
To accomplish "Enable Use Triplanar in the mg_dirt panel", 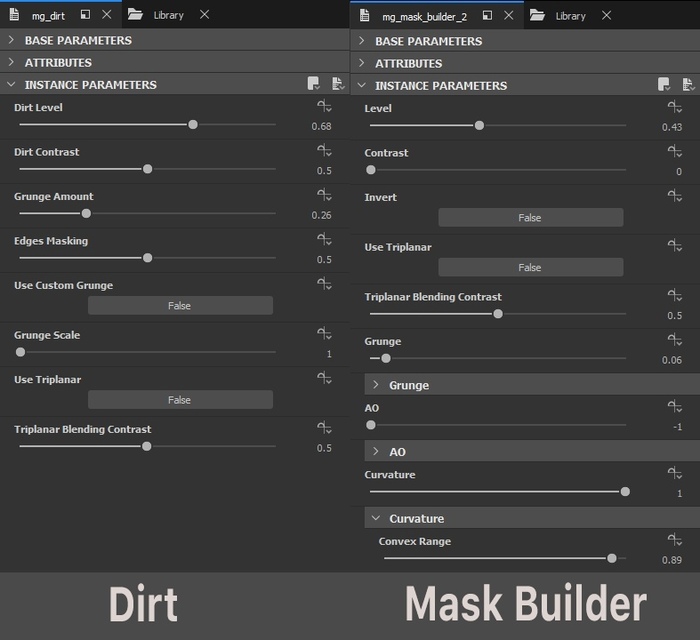I will 180,399.
